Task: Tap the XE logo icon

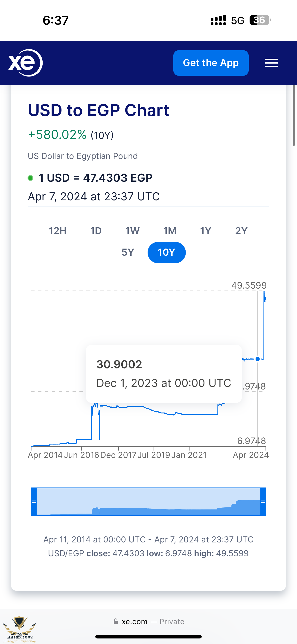Action: [x=26, y=63]
